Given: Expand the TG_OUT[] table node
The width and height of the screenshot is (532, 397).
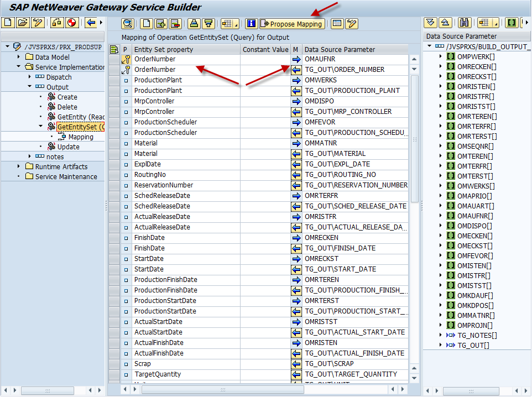Looking at the screenshot, I should (440, 344).
